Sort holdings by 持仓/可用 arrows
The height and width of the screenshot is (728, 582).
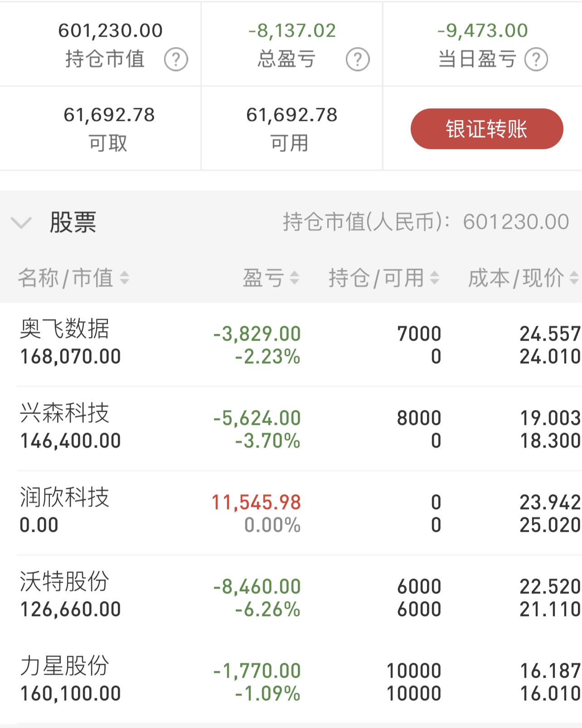(x=434, y=278)
